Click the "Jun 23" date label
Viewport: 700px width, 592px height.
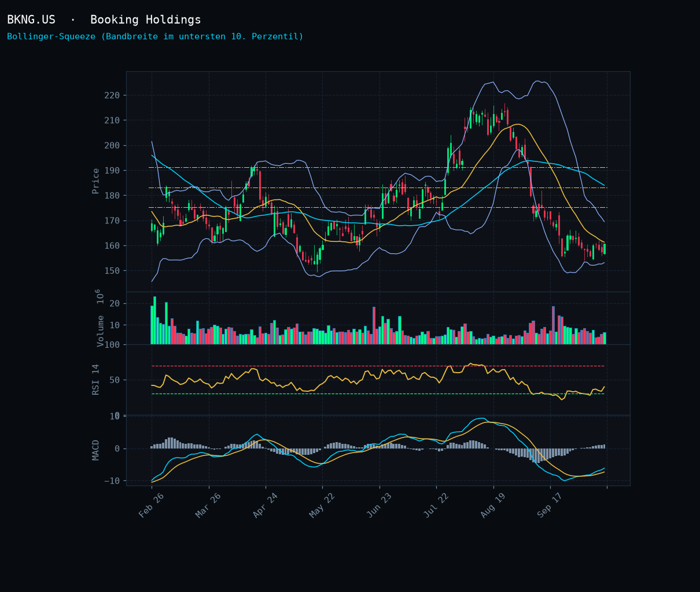(380, 505)
